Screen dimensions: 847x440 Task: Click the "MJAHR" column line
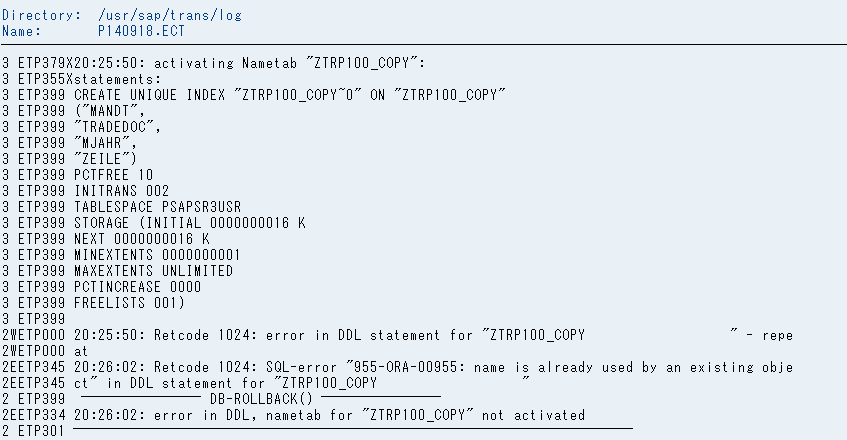click(70, 143)
